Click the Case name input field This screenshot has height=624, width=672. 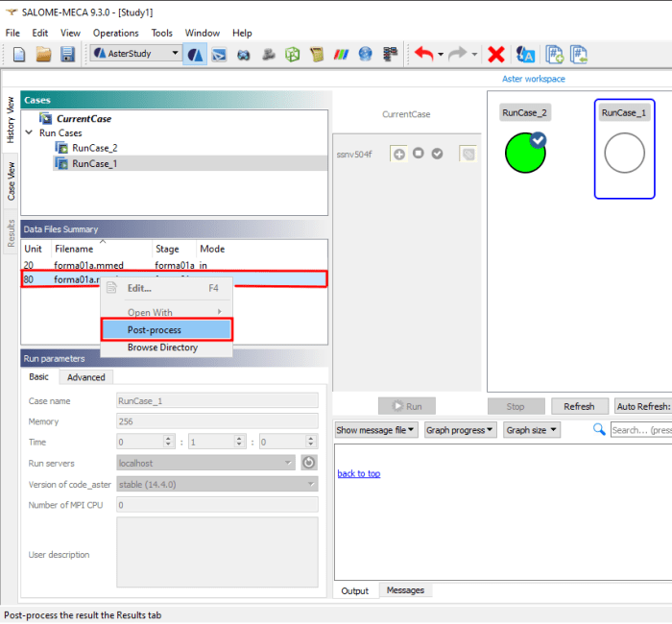(x=217, y=400)
